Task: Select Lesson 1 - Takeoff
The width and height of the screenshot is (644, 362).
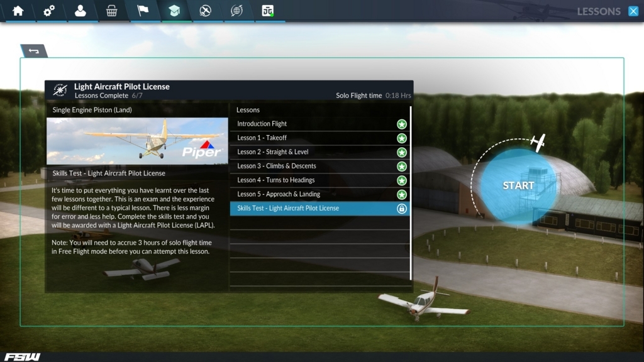Action: [320, 138]
